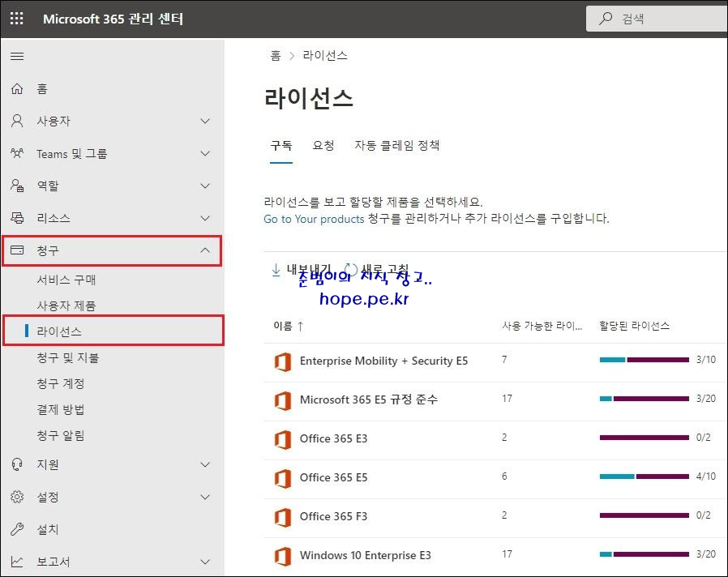The width and height of the screenshot is (728, 577).
Task: Expand the 설정 chevron
Action: pyautogui.click(x=205, y=497)
